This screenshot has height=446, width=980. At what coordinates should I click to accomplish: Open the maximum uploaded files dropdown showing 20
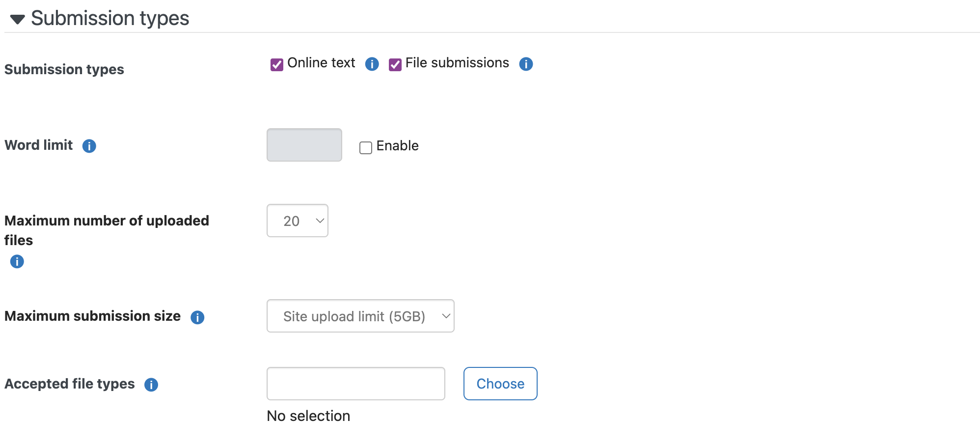pos(298,221)
